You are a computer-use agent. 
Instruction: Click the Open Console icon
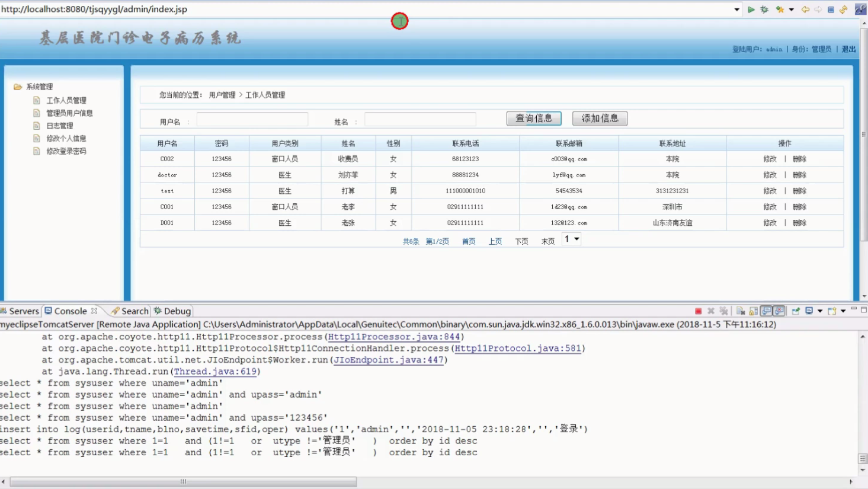pyautogui.click(x=832, y=311)
